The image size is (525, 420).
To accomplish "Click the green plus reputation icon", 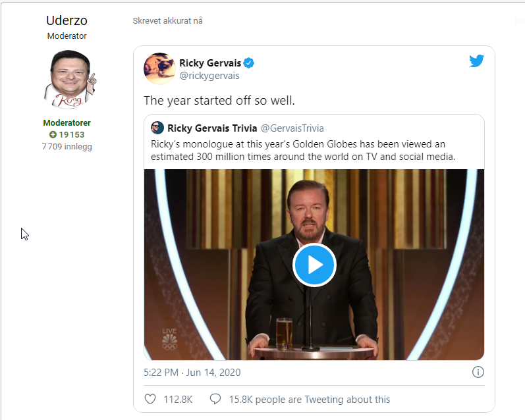I will (53, 134).
